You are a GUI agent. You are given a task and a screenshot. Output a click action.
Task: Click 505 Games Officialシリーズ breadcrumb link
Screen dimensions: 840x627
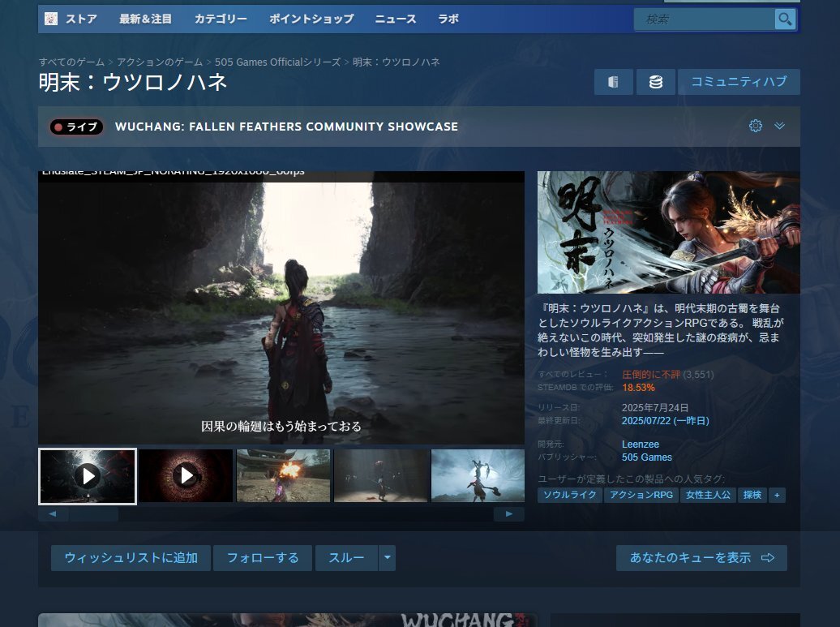pyautogui.click(x=277, y=62)
